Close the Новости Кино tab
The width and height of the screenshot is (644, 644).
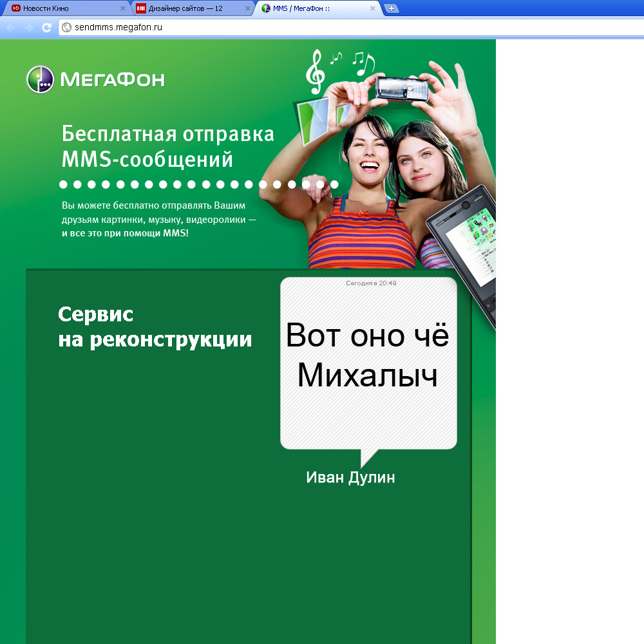tap(123, 8)
